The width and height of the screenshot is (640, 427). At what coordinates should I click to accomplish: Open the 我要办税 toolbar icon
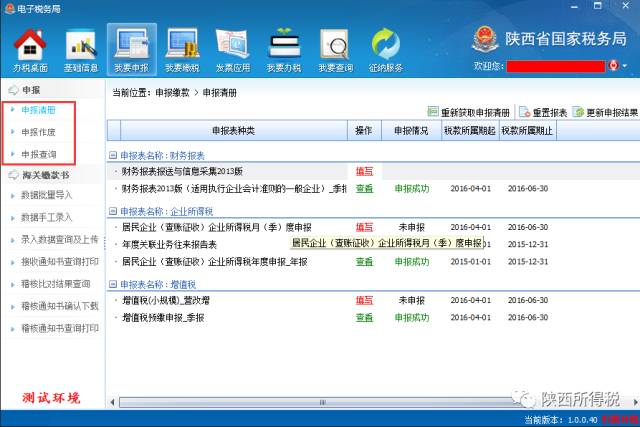pos(284,50)
